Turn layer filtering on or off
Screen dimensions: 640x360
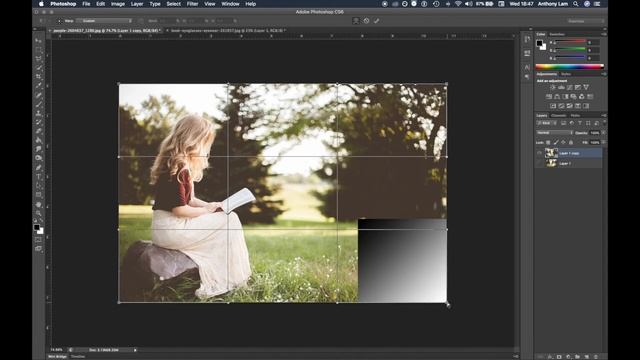(603, 123)
